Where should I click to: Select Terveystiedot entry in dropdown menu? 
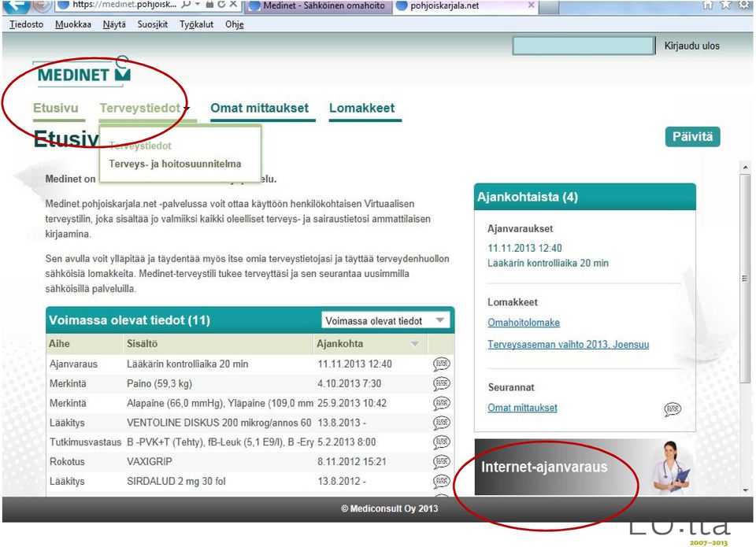140,146
